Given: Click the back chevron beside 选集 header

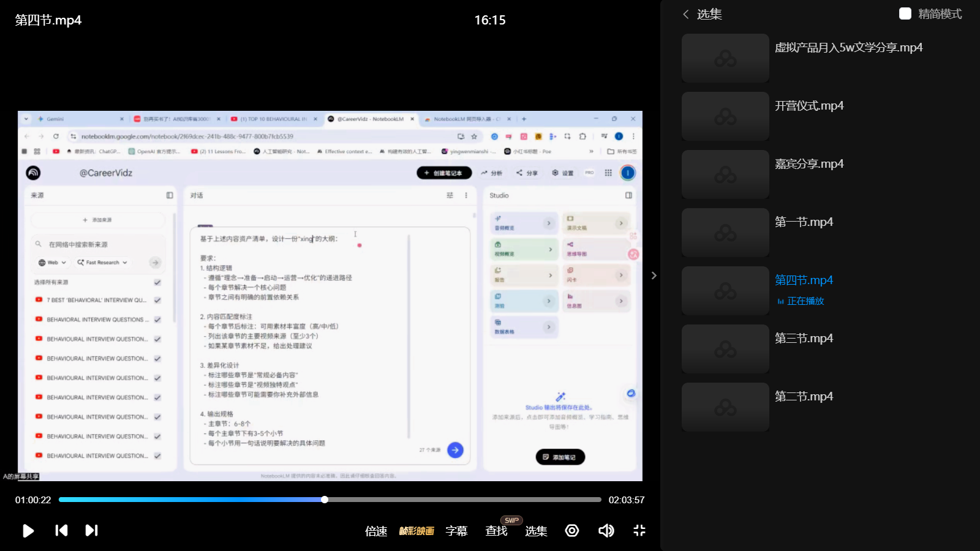Looking at the screenshot, I should [x=686, y=14].
